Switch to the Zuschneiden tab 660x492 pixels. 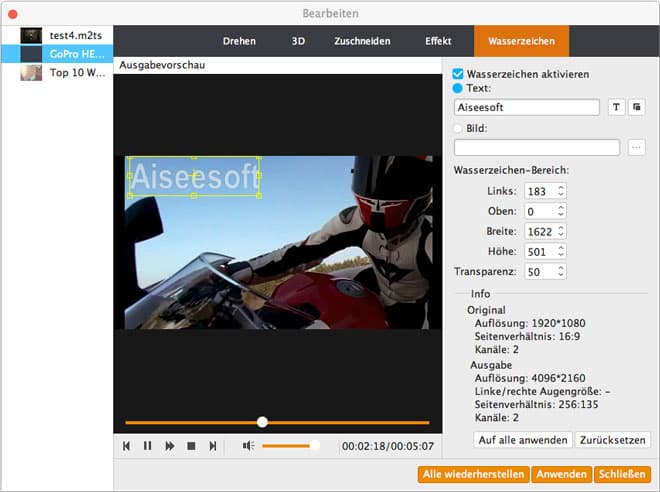(361, 41)
